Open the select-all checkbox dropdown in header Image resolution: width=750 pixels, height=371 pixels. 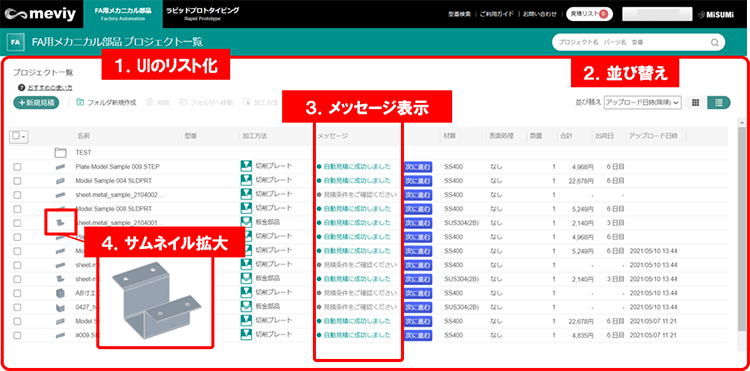pos(19,136)
